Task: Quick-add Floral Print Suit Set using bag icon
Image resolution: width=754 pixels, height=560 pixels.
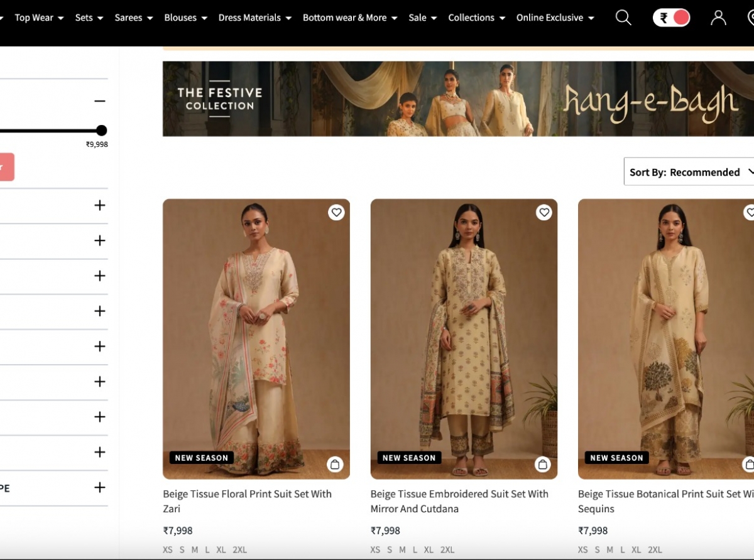Action: click(x=335, y=465)
